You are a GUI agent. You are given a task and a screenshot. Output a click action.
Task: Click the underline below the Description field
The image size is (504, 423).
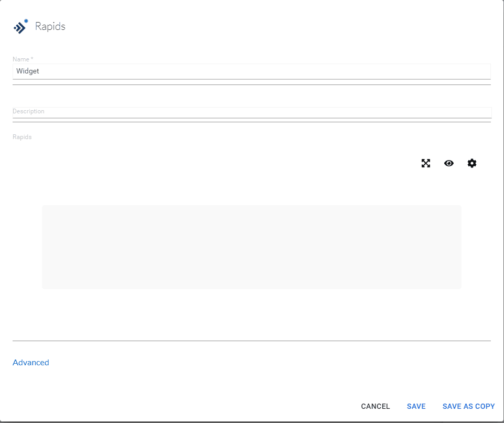click(252, 122)
